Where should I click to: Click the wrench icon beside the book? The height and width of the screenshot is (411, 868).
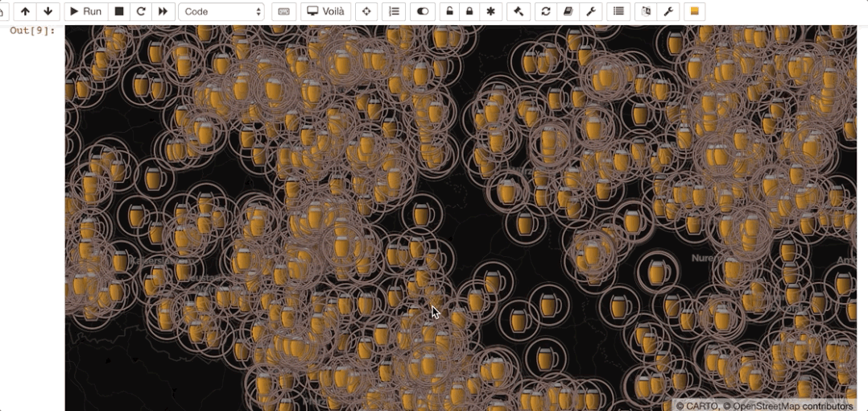pos(591,11)
